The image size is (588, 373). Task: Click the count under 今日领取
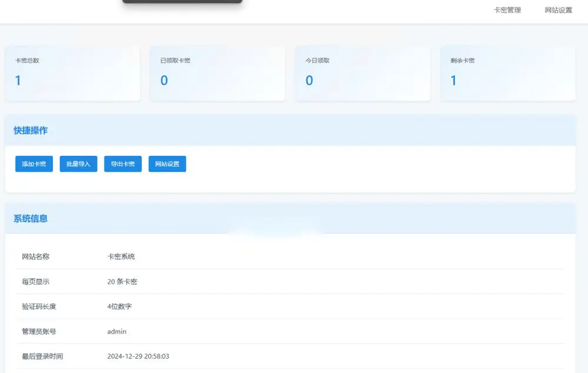pyautogui.click(x=309, y=80)
